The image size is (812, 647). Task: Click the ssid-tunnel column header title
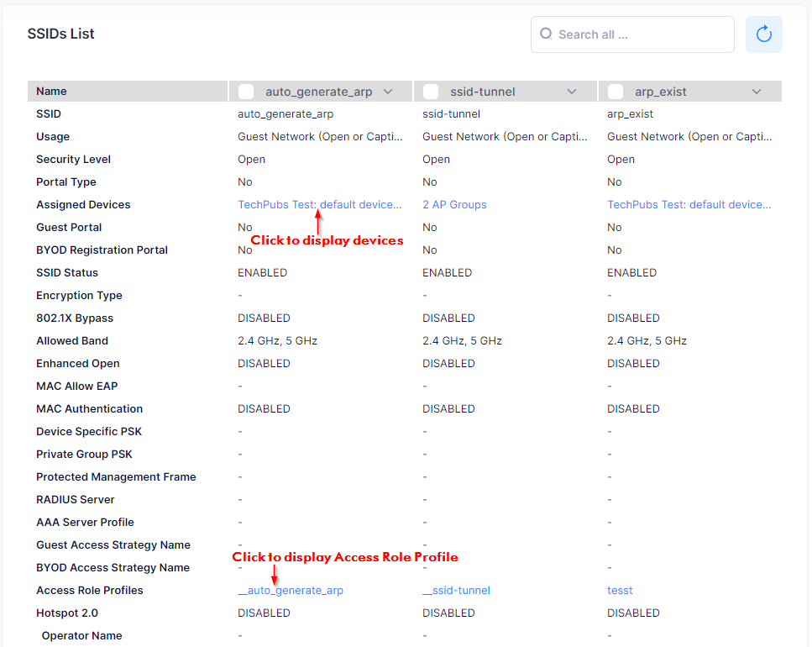483,92
